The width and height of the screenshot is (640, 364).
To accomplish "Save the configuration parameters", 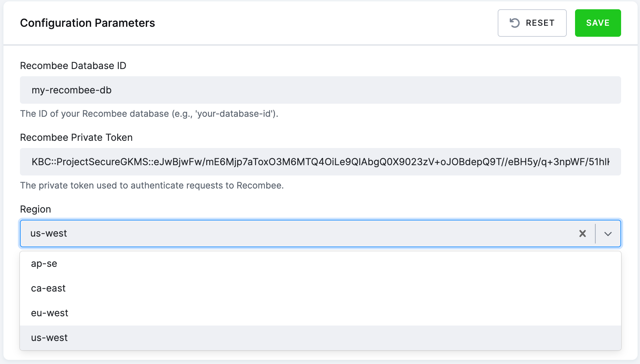I will (598, 23).
